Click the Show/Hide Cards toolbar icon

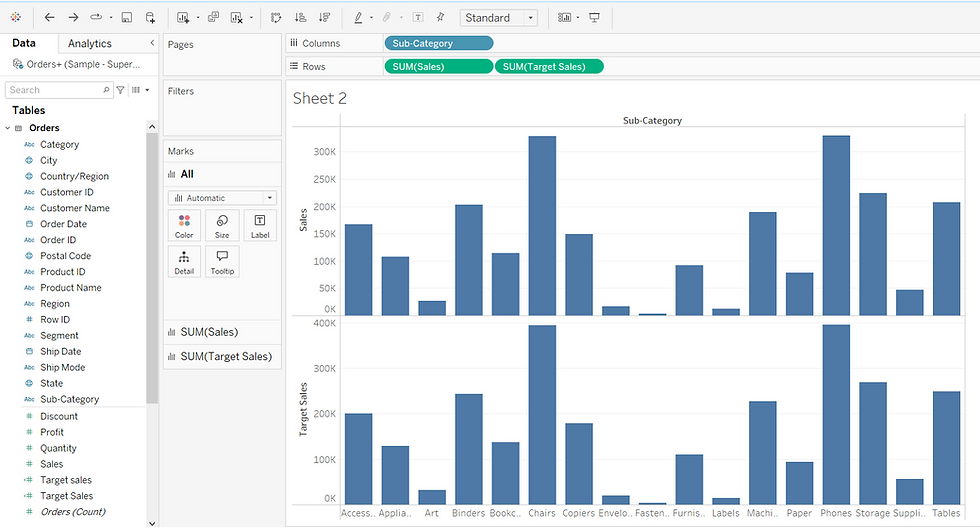point(564,17)
